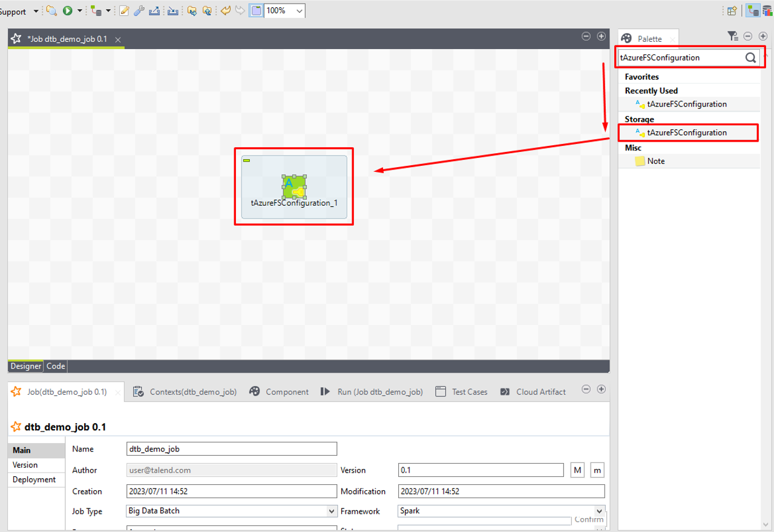Image resolution: width=774 pixels, height=532 pixels.
Task: Click the wrench tools icon in the toolbar
Action: [x=139, y=11]
